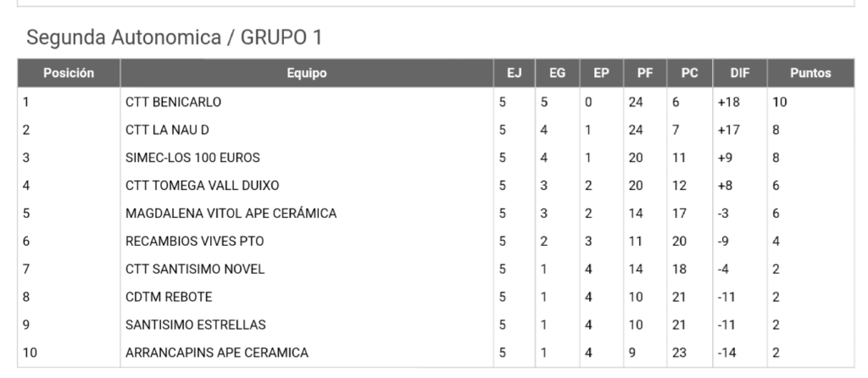Viewport: 868px width, 378px height.
Task: Click the EG column header
Action: tap(558, 73)
